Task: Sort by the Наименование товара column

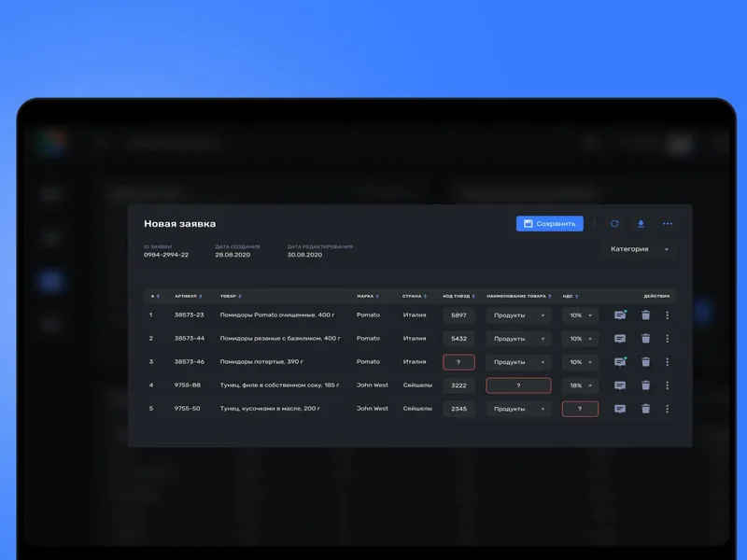Action: [519, 296]
